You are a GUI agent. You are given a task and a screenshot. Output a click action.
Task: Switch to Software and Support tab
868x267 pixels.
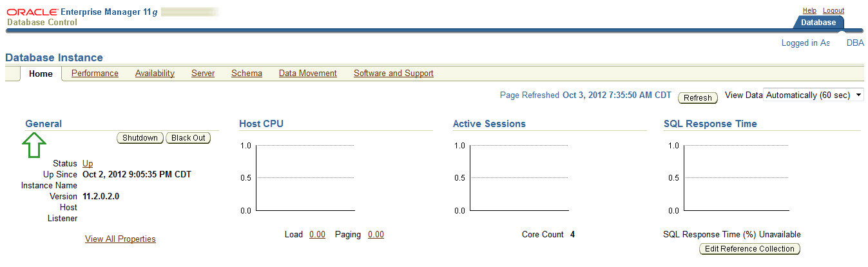click(x=393, y=74)
